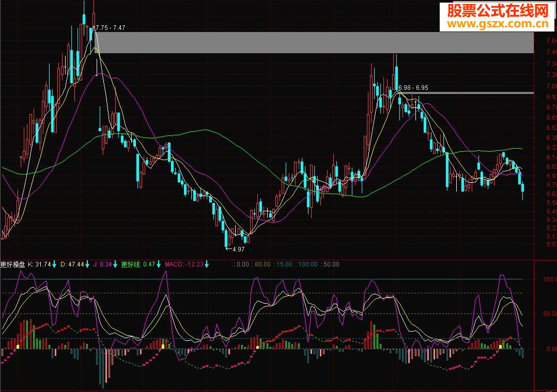Select the thin gray 6.98 - 6.95 band
Screen dimensions: 557x392
point(466,93)
